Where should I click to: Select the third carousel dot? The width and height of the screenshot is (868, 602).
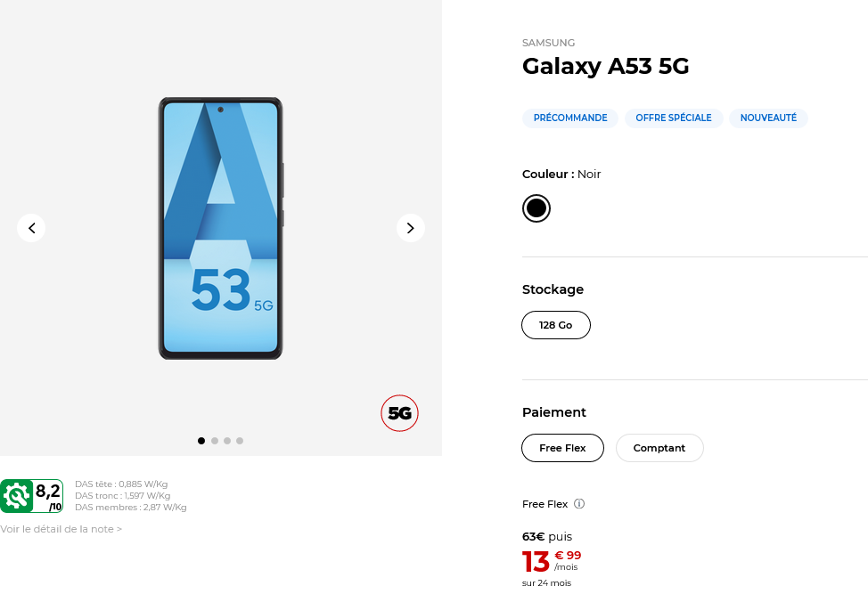tap(227, 441)
